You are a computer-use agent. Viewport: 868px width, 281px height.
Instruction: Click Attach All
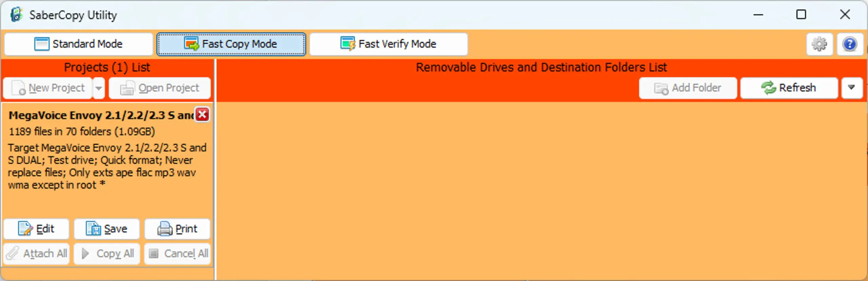coord(36,254)
